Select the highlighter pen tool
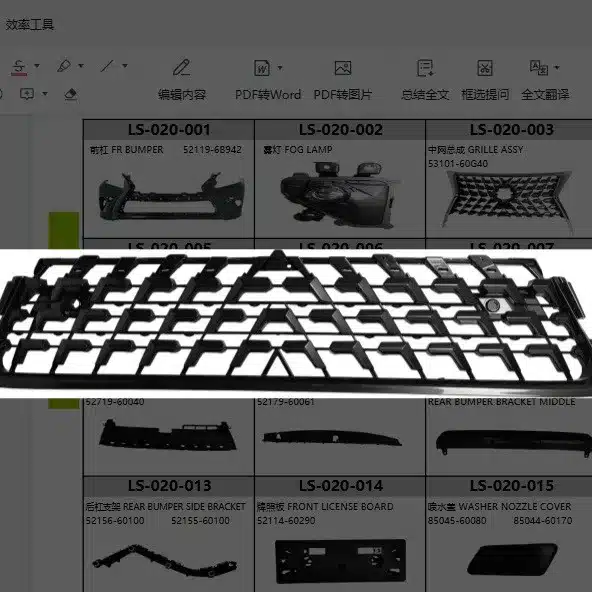 click(64, 66)
